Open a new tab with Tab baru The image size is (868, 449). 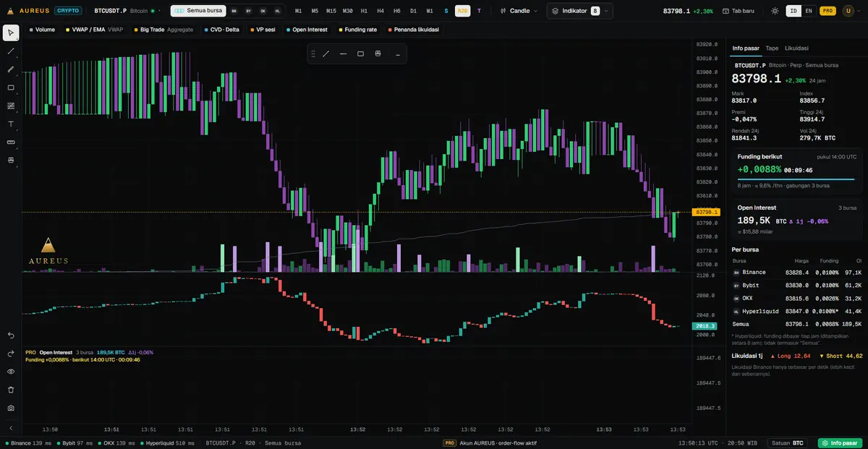[740, 11]
